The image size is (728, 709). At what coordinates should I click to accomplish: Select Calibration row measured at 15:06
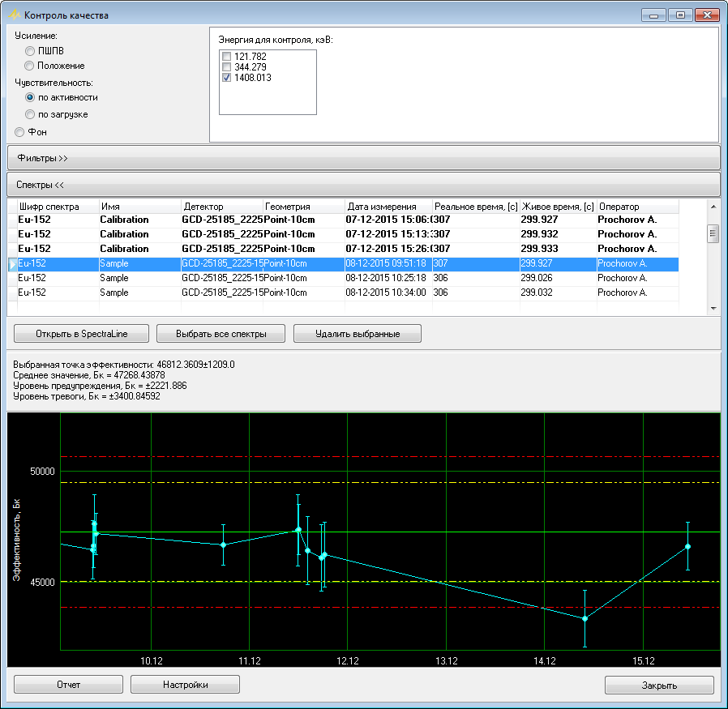pos(349,220)
